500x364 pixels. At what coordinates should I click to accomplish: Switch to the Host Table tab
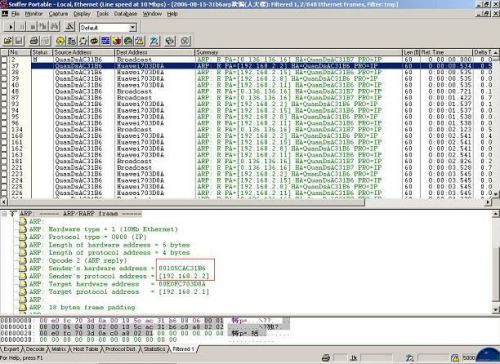[x=85, y=349]
